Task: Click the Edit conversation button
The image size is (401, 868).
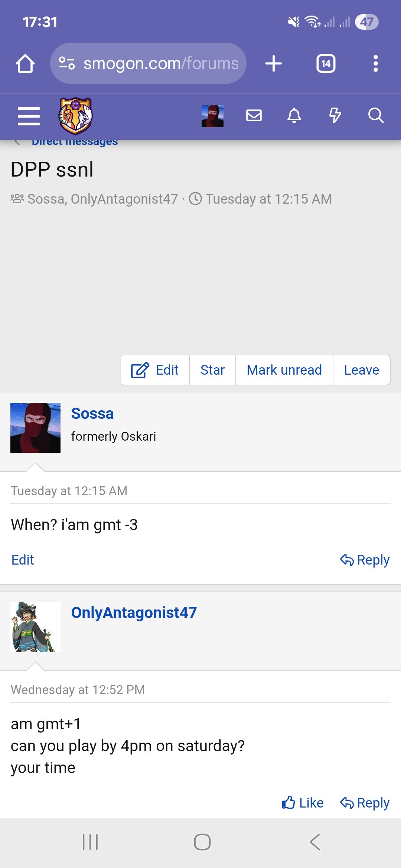Action: (x=155, y=370)
